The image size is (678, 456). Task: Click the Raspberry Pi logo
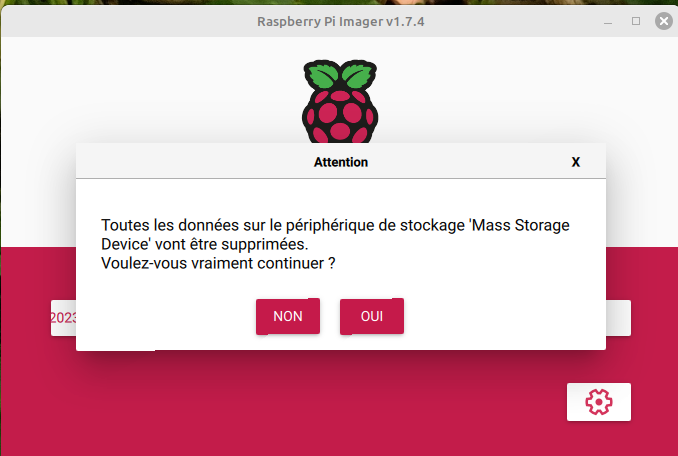pyautogui.click(x=340, y=101)
